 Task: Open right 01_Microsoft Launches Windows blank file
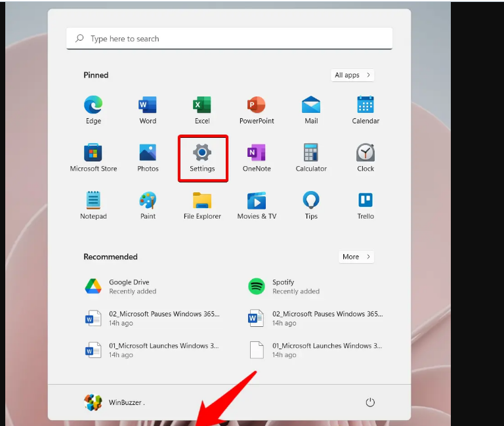tap(316, 350)
